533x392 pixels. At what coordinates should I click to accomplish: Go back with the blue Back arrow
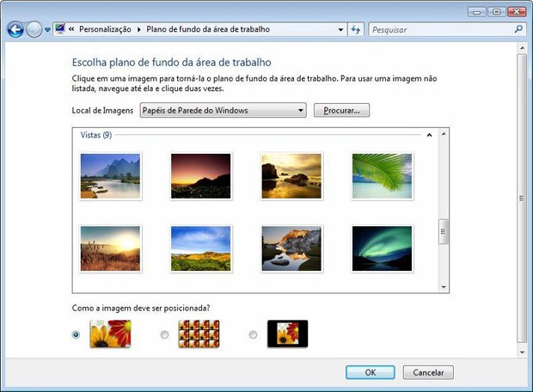click(15, 29)
